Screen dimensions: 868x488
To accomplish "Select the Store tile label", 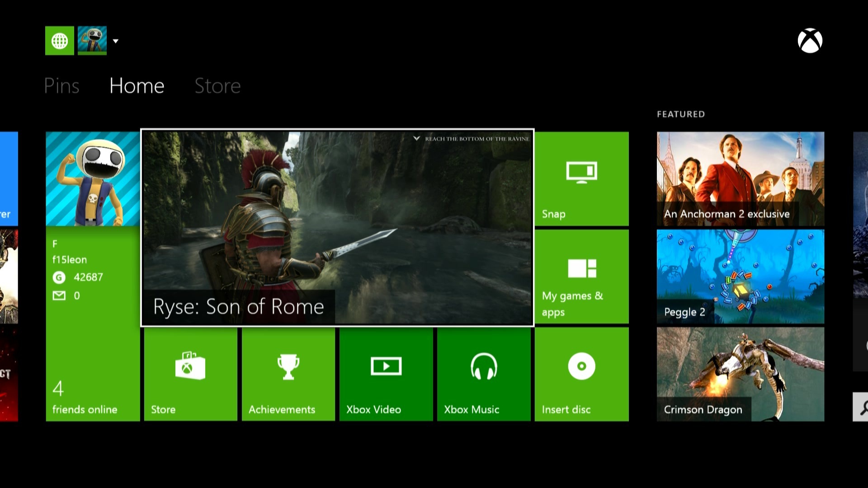I will (x=163, y=409).
